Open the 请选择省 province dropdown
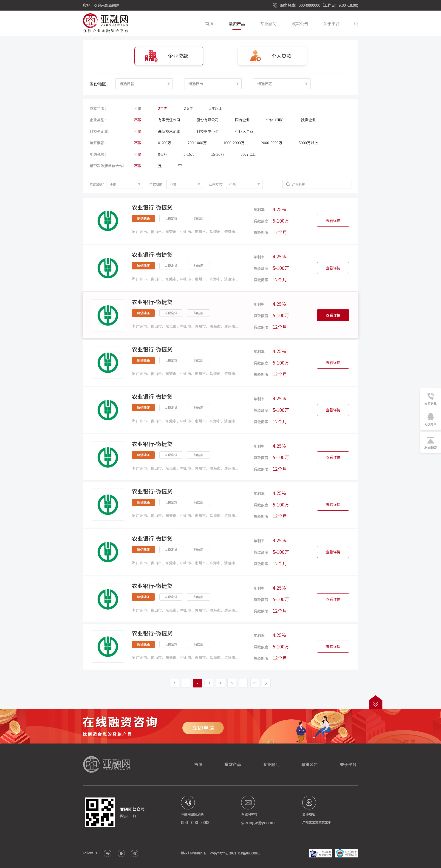 144,84
